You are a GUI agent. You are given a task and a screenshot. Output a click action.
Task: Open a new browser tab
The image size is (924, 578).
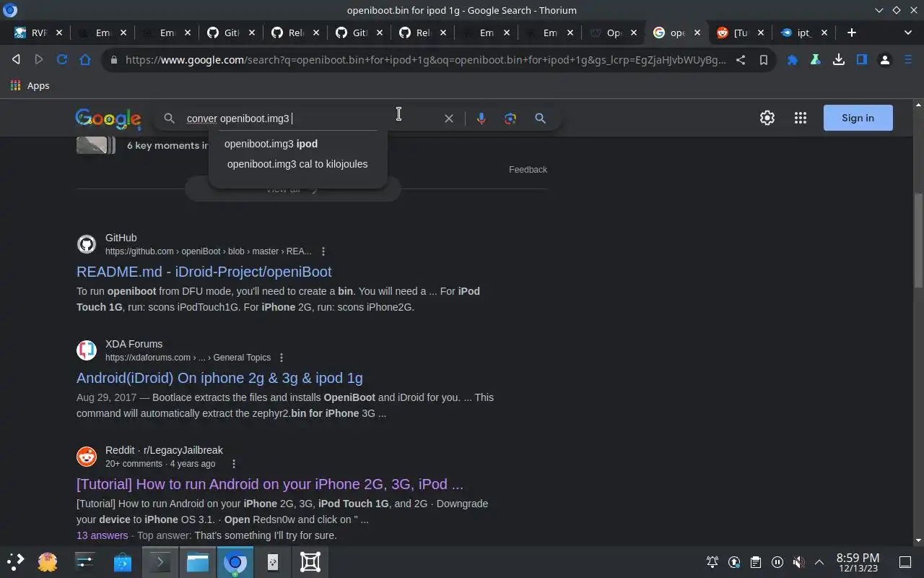tap(852, 33)
